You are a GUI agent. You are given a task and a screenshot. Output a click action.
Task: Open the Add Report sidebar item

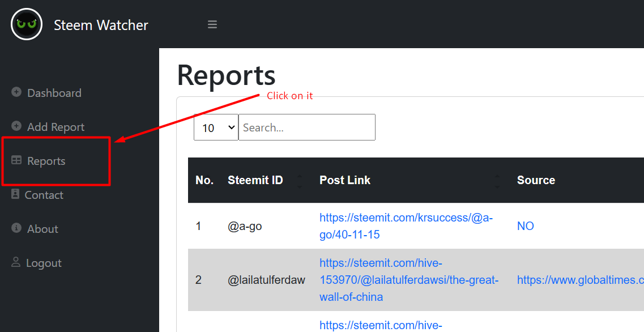(48, 127)
